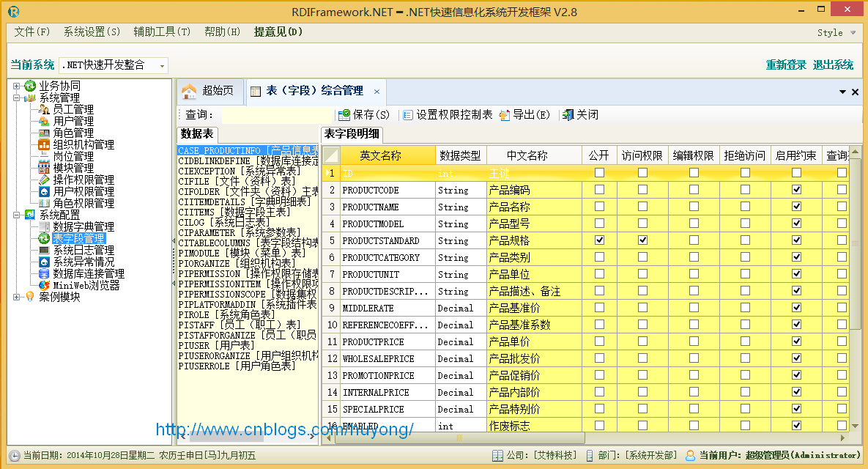Click the user icon beside 当前用户

pyautogui.click(x=690, y=455)
